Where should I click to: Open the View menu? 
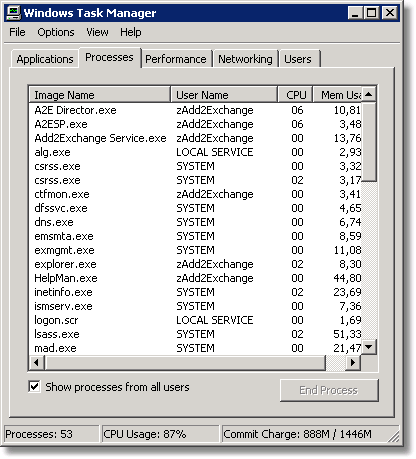pos(97,32)
